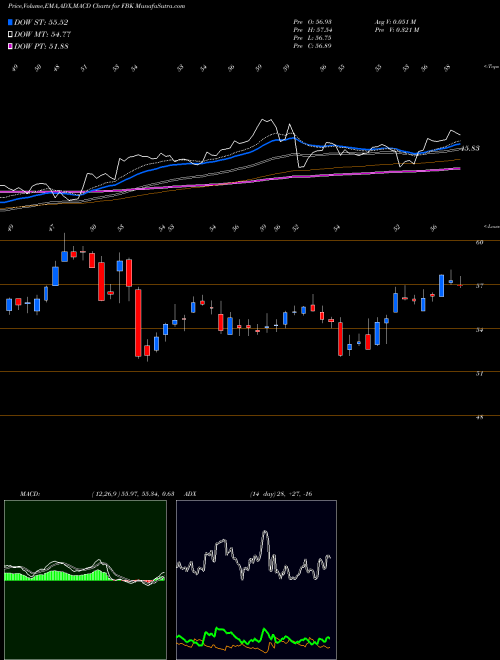Click the green MACD histogram panel
500x660 pixels.
click(x=85, y=580)
